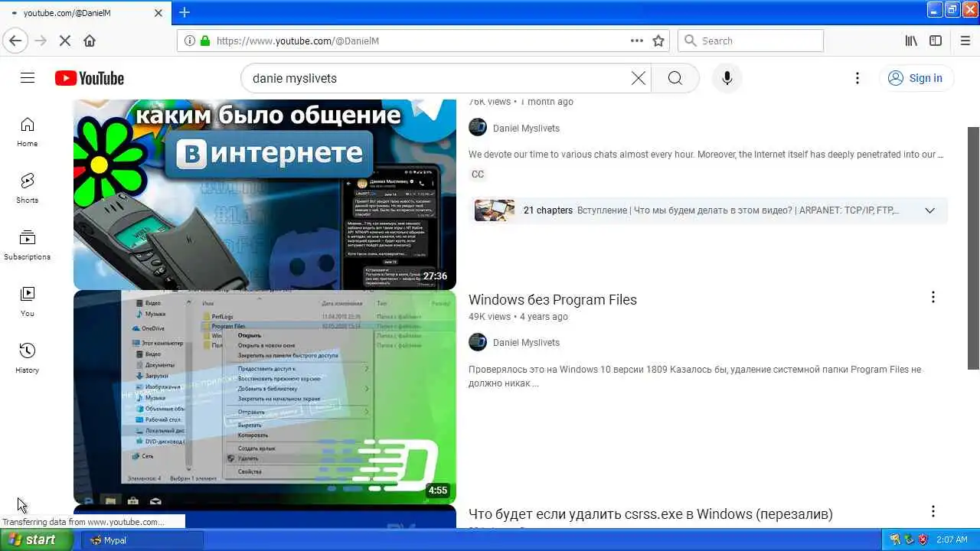Clear the search query with the X icon
The image size is (980, 551).
pyautogui.click(x=638, y=78)
